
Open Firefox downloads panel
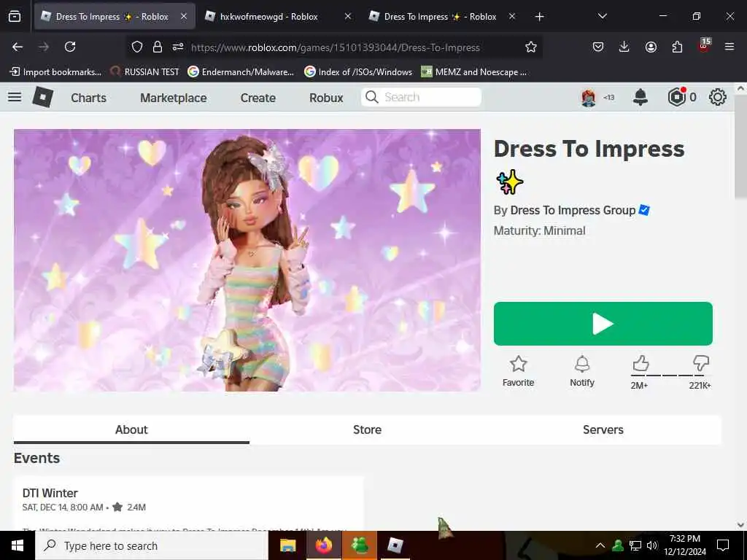[624, 47]
